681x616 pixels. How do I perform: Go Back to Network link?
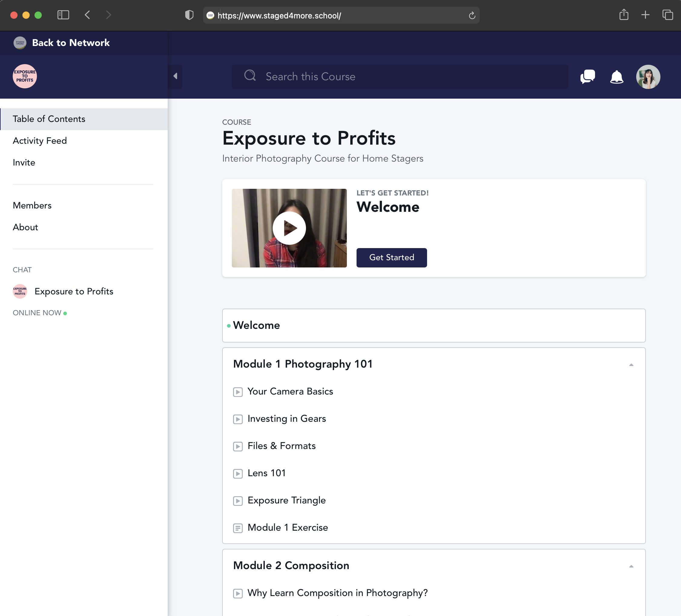pyautogui.click(x=71, y=43)
